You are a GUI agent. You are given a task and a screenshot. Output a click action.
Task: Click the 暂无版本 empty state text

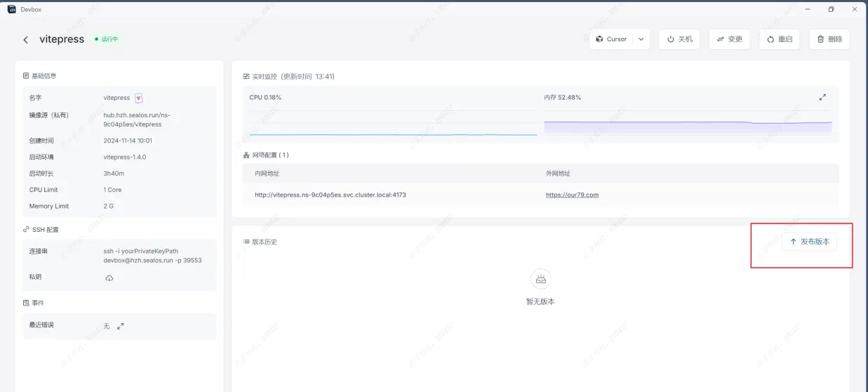(540, 301)
